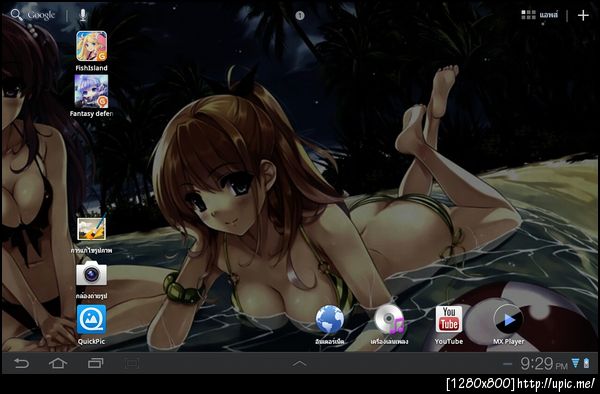This screenshot has width=600, height=394.
Task: Tap the page indicator dot
Action: 300,15
